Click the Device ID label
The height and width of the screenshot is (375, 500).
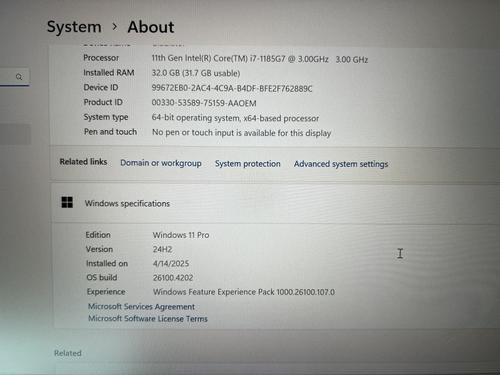(x=101, y=87)
